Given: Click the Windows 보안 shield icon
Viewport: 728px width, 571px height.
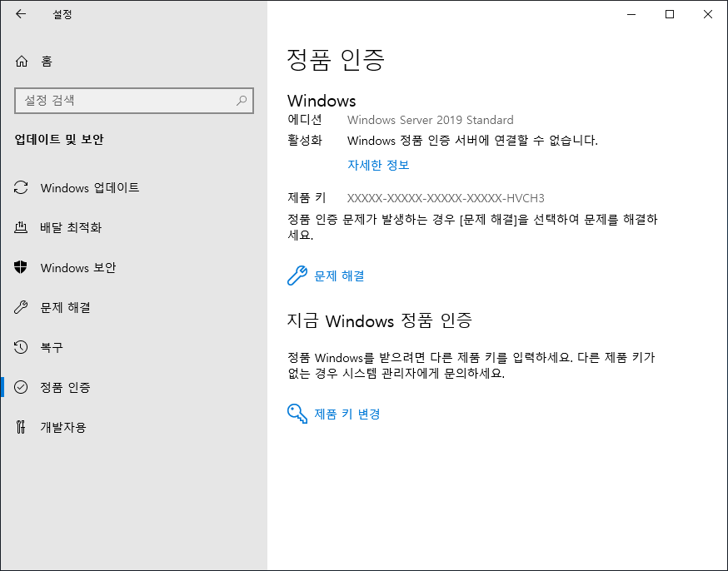Looking at the screenshot, I should click(21, 267).
